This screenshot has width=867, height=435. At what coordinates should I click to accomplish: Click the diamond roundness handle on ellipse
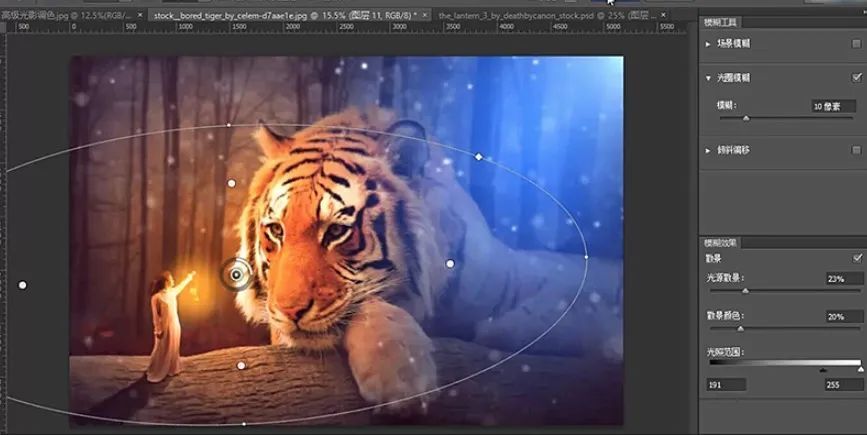pyautogui.click(x=478, y=157)
